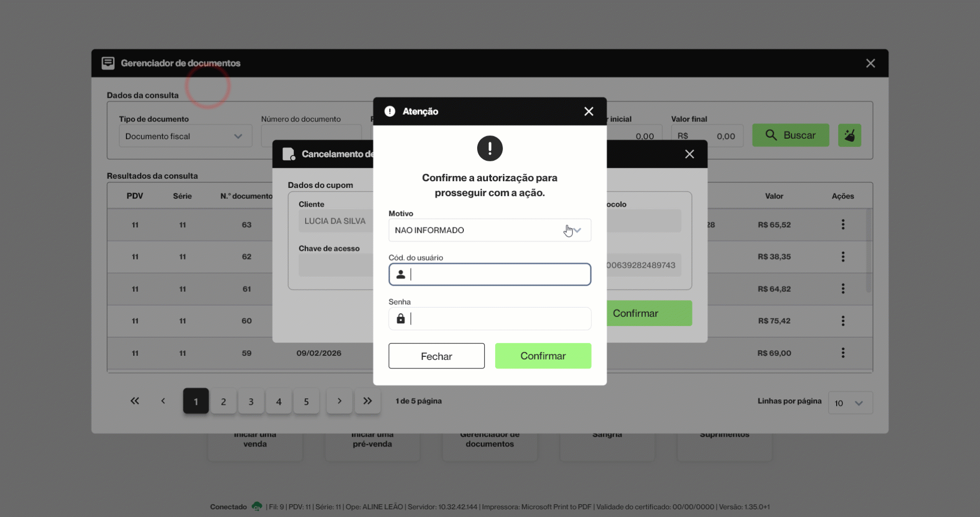Click the Gerenciador de documentos title icon
This screenshot has width=980, height=517.
[108, 63]
